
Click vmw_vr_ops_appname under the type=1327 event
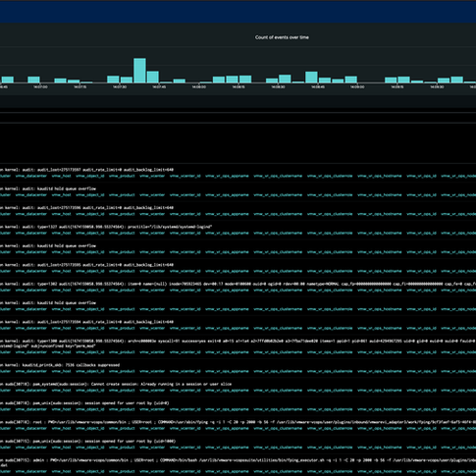coord(227,233)
